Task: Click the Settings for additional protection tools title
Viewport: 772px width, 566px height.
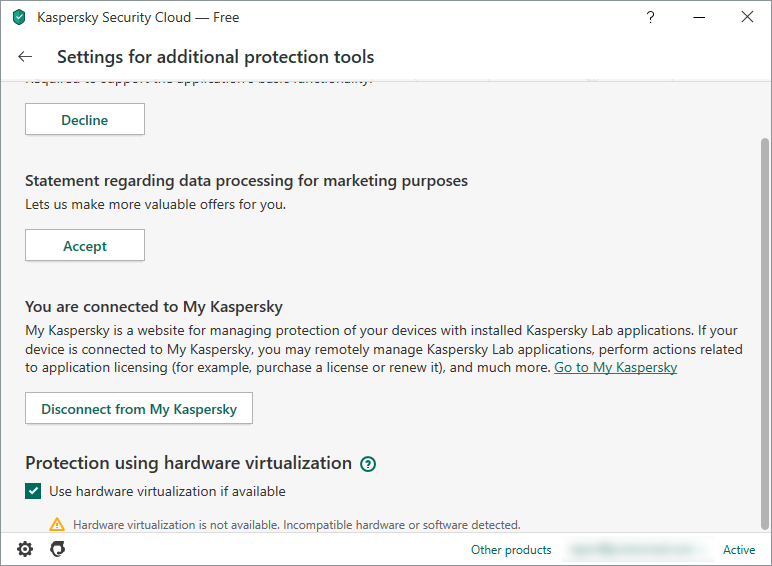Action: pos(215,57)
